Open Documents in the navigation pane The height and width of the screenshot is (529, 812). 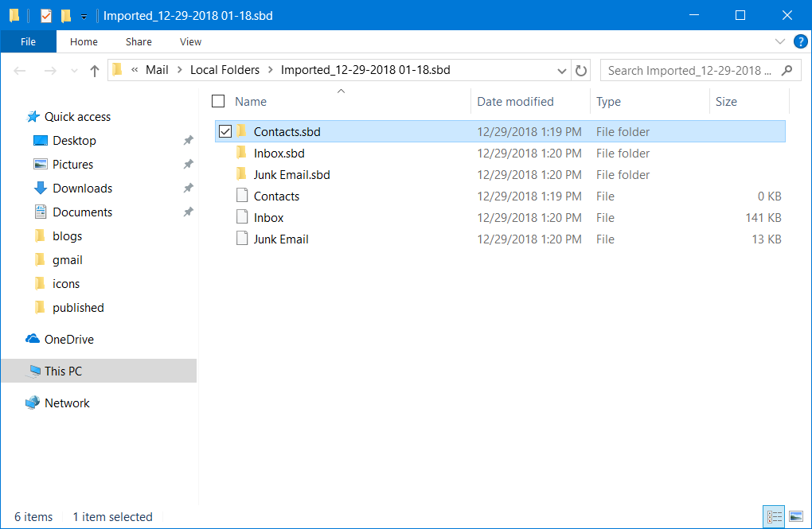point(82,212)
